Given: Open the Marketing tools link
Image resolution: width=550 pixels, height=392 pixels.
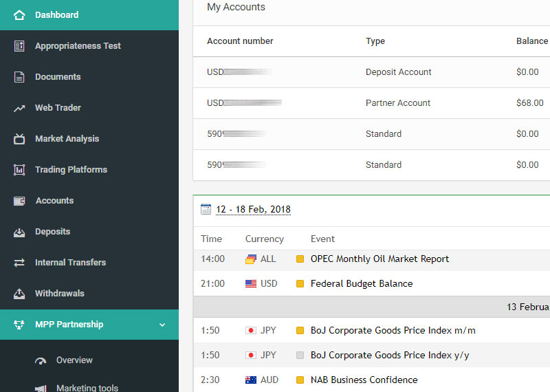Looking at the screenshot, I should pyautogui.click(x=87, y=388).
